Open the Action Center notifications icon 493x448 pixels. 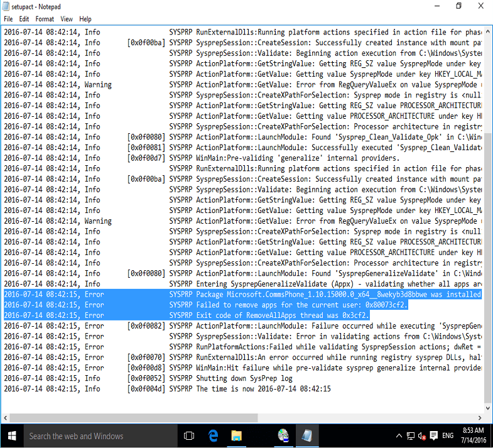[x=434, y=435]
